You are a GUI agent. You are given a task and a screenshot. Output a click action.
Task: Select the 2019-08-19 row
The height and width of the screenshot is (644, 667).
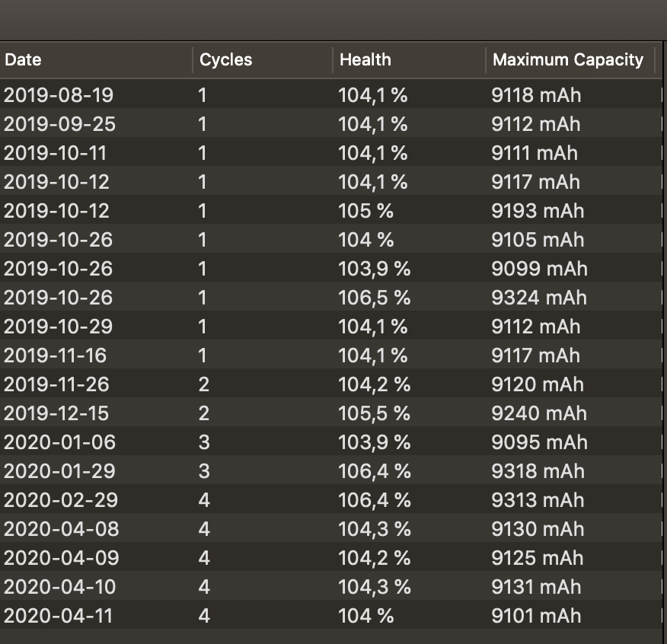tap(331, 94)
